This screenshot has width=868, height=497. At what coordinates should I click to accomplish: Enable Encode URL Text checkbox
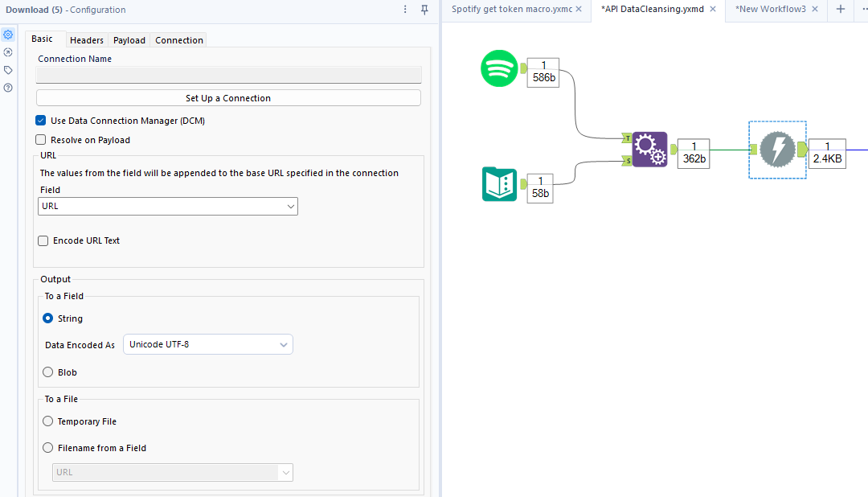[x=43, y=240]
